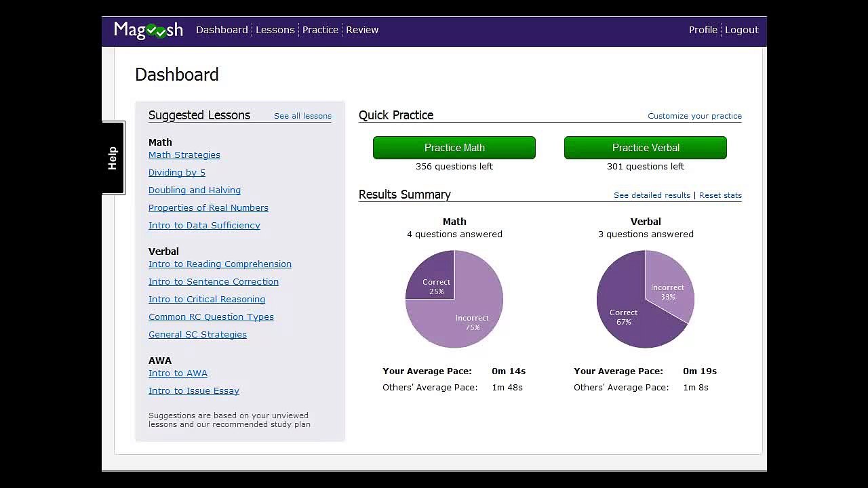Viewport: 868px width, 488px height.
Task: Open the Math Strategies lesson
Action: pos(184,155)
